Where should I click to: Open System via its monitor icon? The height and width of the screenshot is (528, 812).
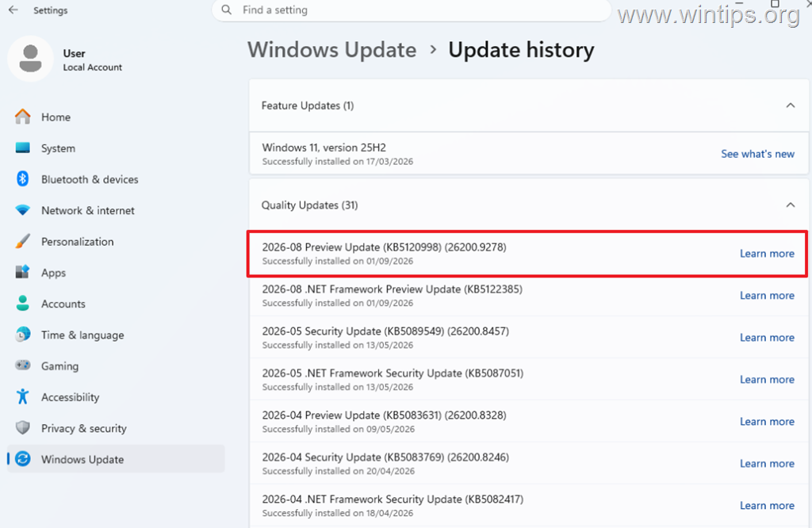pos(22,148)
